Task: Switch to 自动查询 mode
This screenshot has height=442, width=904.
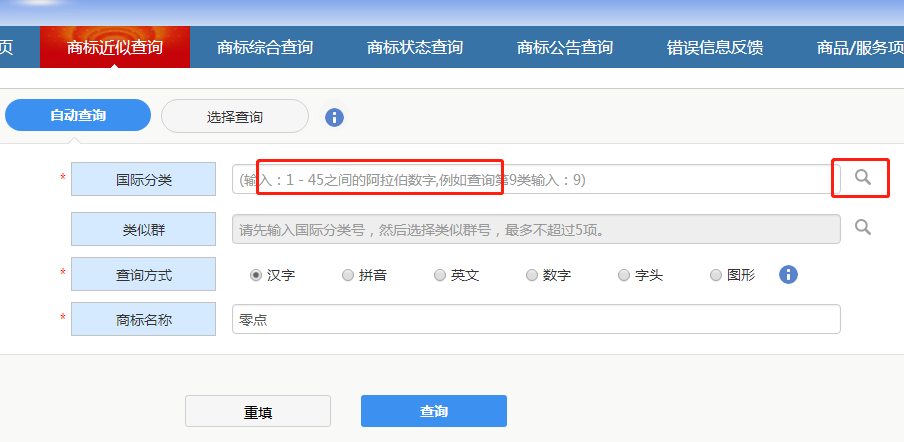Action: pyautogui.click(x=78, y=116)
